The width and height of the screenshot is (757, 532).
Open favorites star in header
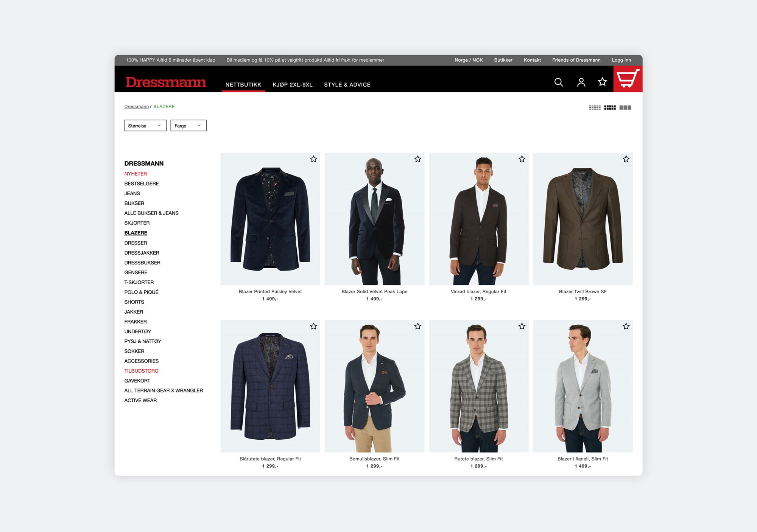[x=602, y=82]
